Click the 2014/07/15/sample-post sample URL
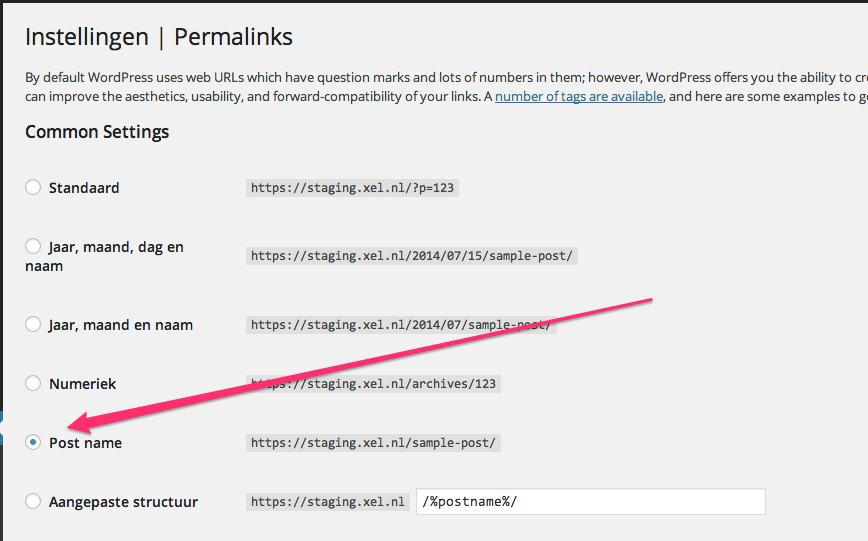Screen dimensions: 868x541 tap(411, 256)
